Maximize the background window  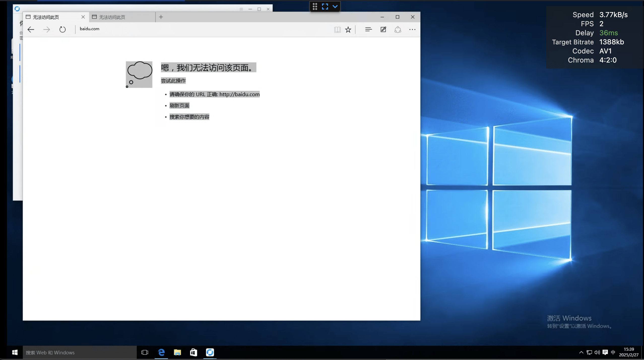[x=259, y=9]
